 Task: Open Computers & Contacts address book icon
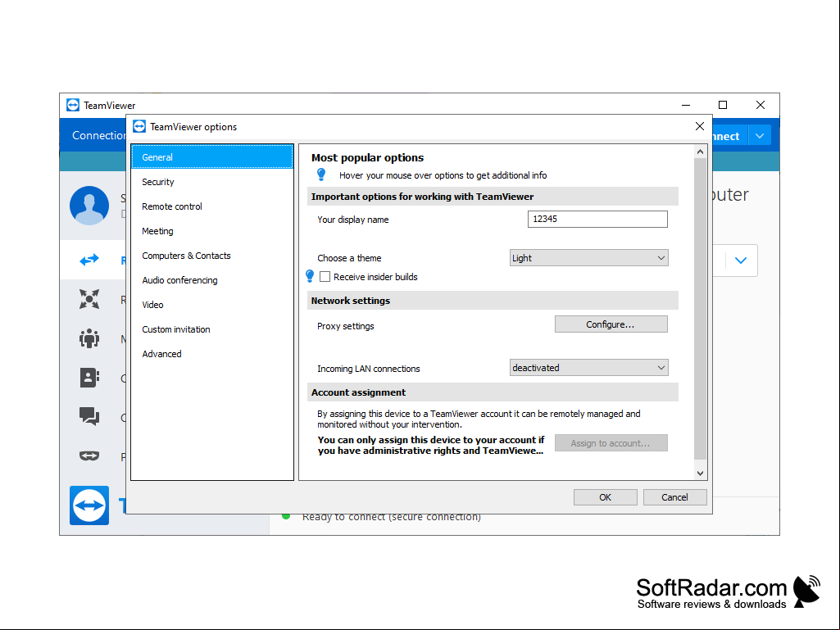click(89, 378)
